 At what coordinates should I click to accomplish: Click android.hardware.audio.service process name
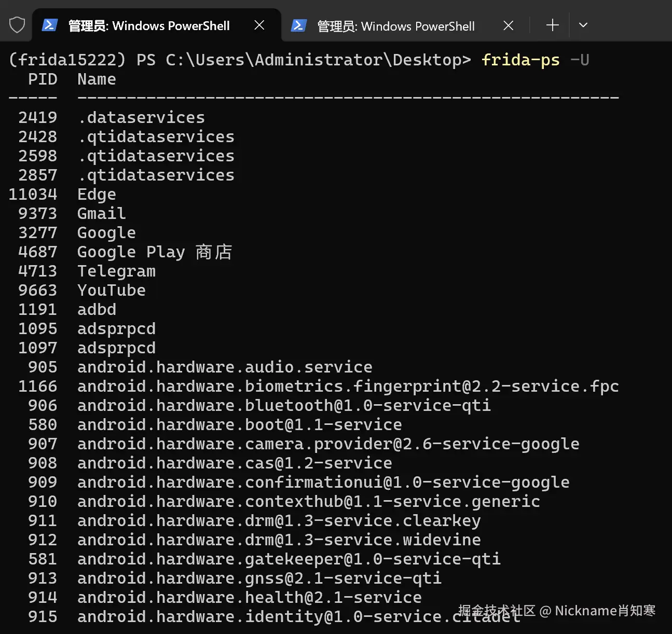point(225,367)
